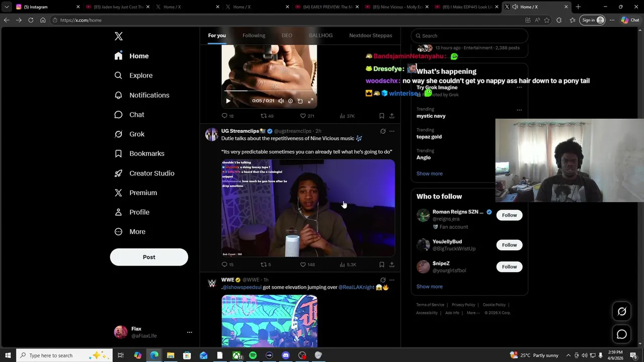Open the UG Streamclips post's more menu
Image resolution: width=644 pixels, height=362 pixels.
[392, 131]
